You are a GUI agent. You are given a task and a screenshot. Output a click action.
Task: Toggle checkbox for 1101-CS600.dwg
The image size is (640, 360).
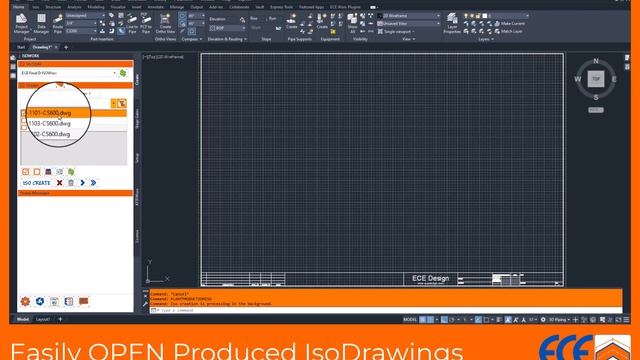click(x=24, y=113)
